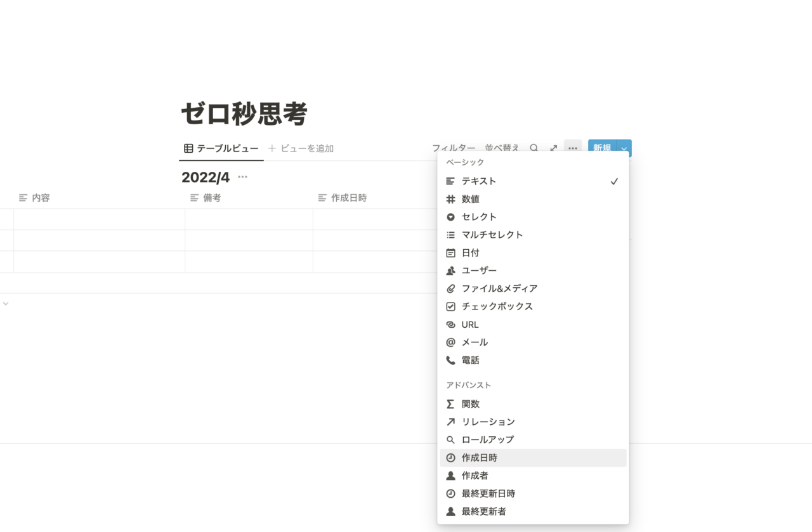Click the メール at-sign icon
This screenshot has width=812, height=532.
coord(450,342)
